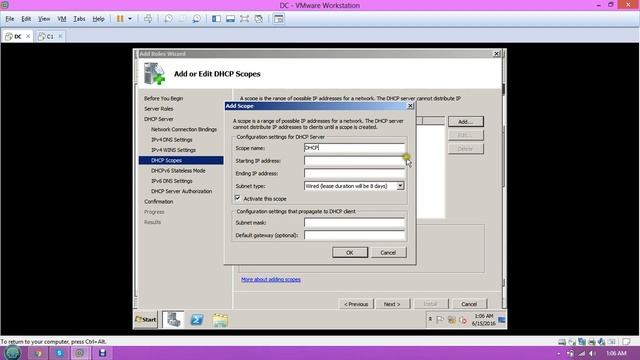Click the Action Center flag in guest tray
640x360 pixels.
click(x=440, y=320)
